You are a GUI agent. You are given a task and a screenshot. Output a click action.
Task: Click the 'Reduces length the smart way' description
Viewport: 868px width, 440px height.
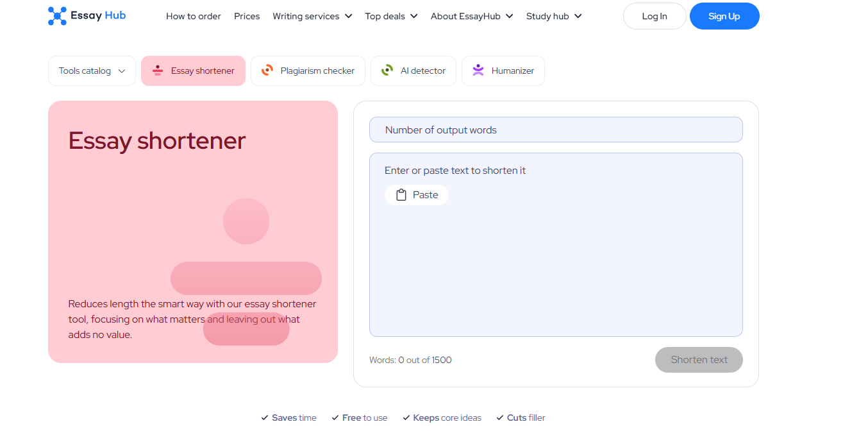coord(192,319)
